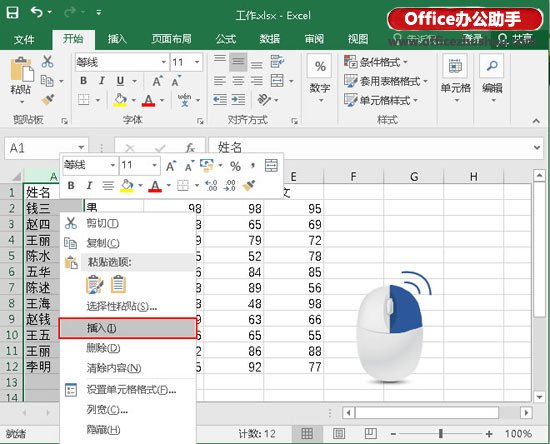The width and height of the screenshot is (550, 444).
Task: Apply ribbon fill color bucket
Action: pyautogui.click(x=120, y=100)
